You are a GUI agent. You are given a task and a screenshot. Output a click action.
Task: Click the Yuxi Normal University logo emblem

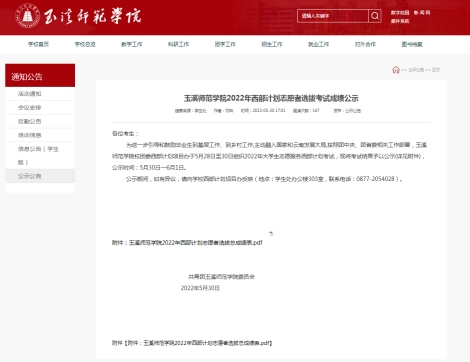(x=28, y=16)
